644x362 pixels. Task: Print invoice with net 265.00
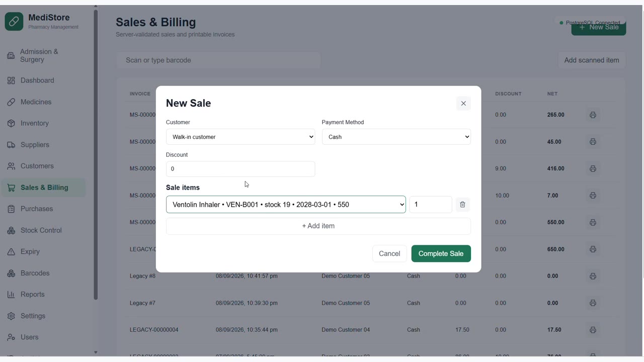[593, 115]
